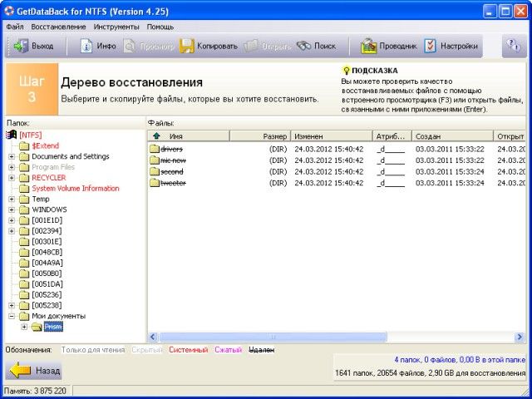This screenshot has height=399, width=532.
Task: Select the WINDOWS folder label
Action: [x=49, y=209]
